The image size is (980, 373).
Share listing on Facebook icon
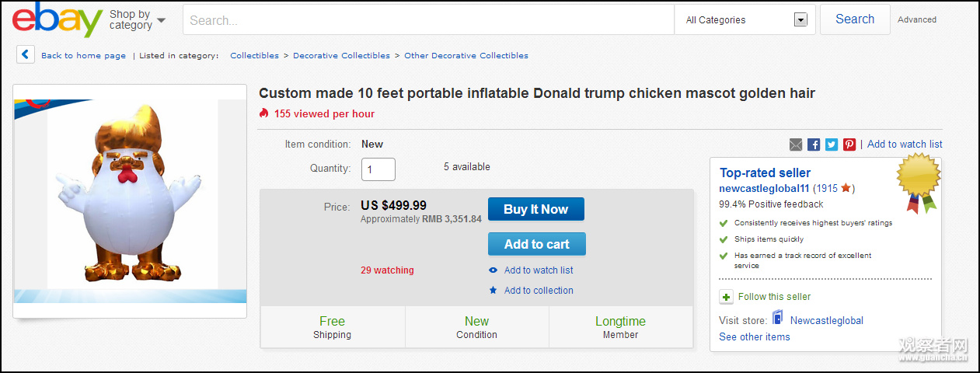814,145
